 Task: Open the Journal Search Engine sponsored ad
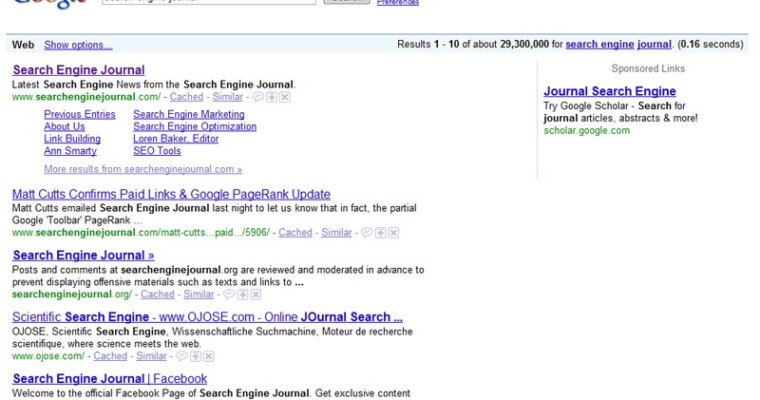pyautogui.click(x=610, y=91)
